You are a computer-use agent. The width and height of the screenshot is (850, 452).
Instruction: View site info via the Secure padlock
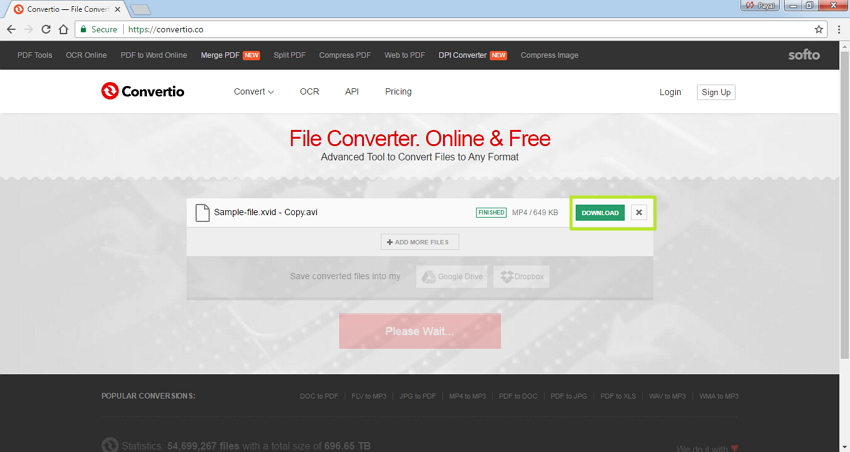98,29
